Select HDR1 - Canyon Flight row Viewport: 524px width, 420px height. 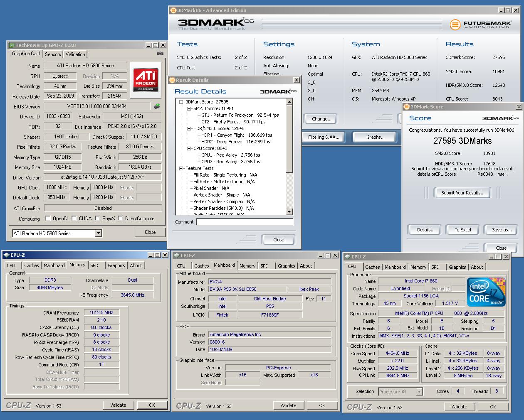pyautogui.click(x=237, y=135)
